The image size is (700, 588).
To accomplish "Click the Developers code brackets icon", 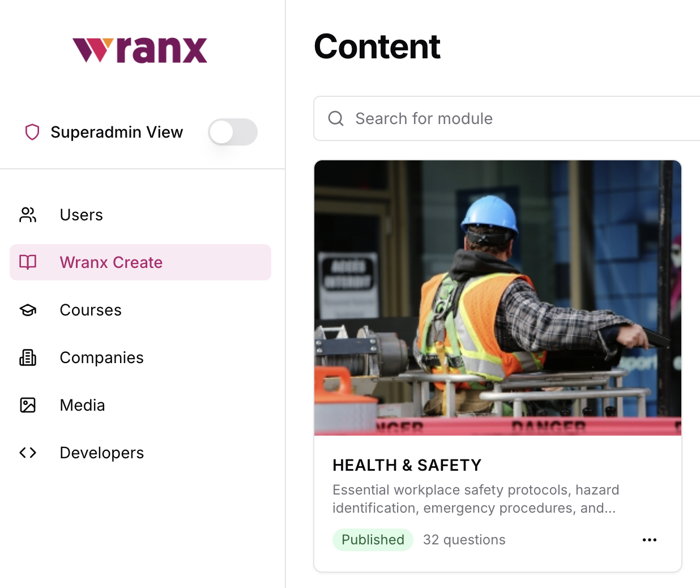I will click(x=28, y=453).
